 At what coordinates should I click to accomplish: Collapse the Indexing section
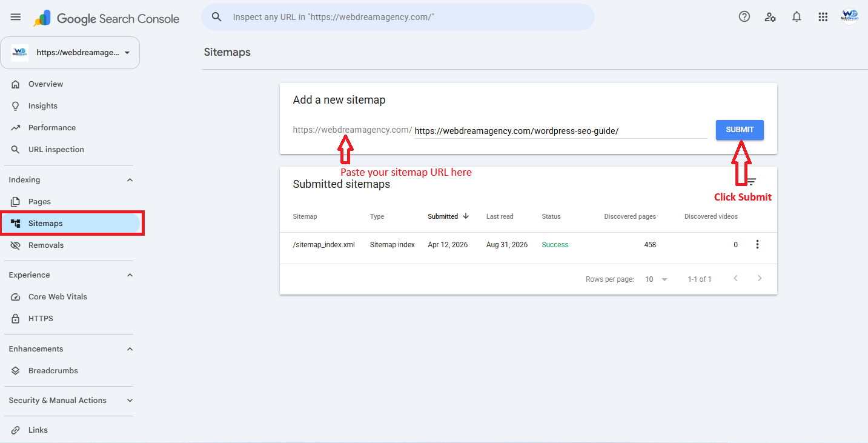(130, 180)
